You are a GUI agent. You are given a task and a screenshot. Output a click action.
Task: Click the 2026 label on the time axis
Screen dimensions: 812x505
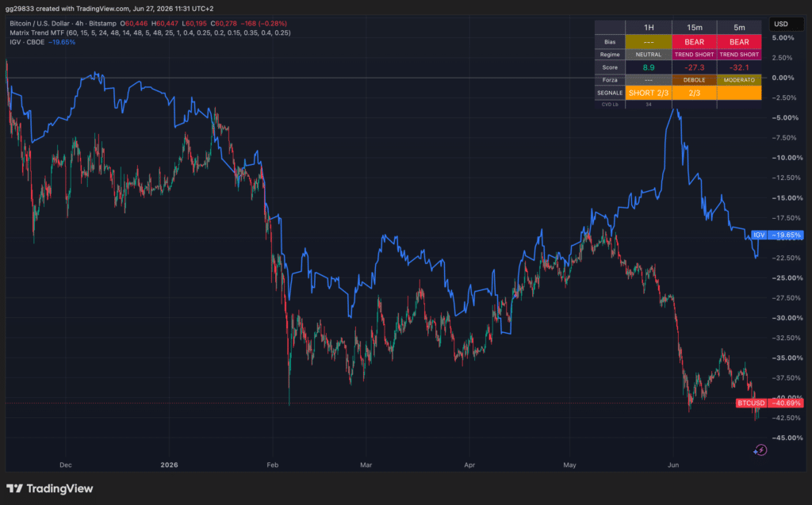170,465
